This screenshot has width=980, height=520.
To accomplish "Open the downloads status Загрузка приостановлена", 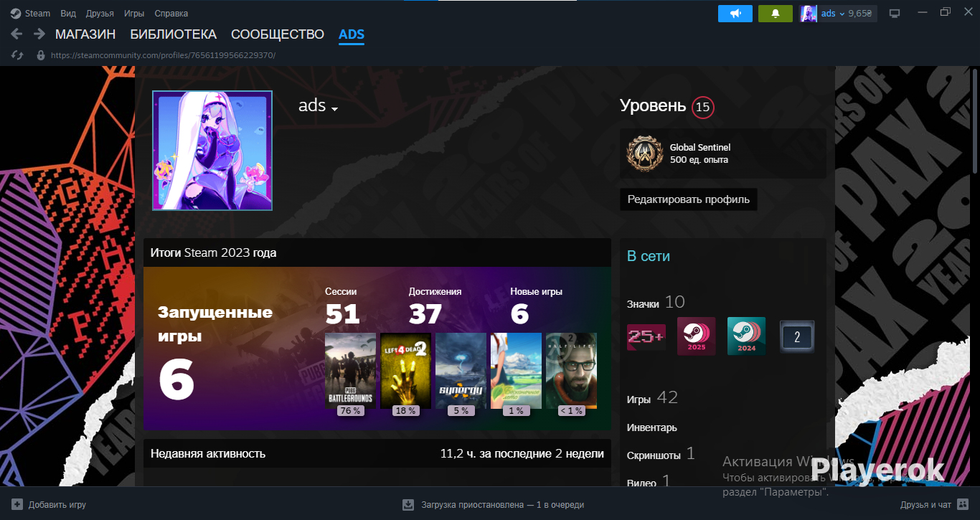I will tap(502, 505).
